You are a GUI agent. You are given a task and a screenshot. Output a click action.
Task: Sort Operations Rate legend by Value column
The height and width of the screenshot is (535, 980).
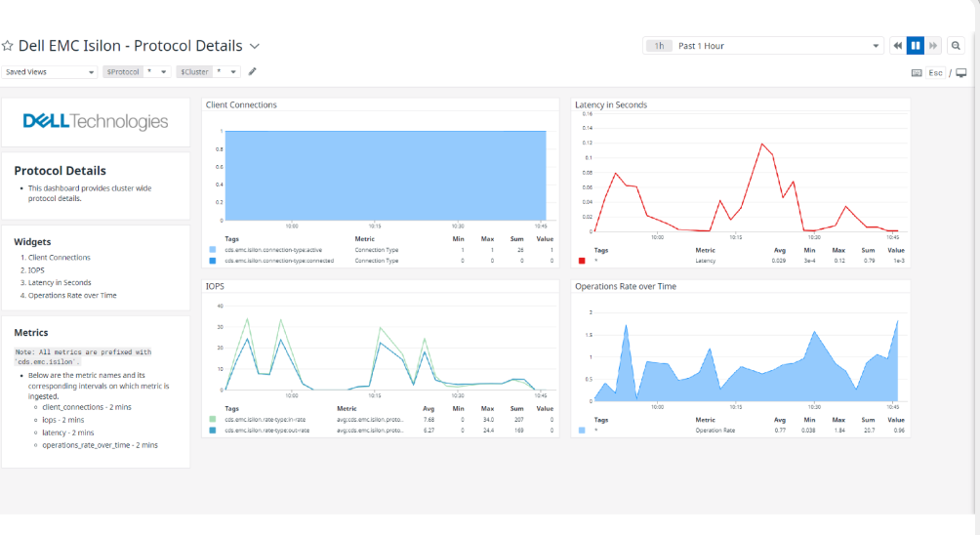(896, 420)
